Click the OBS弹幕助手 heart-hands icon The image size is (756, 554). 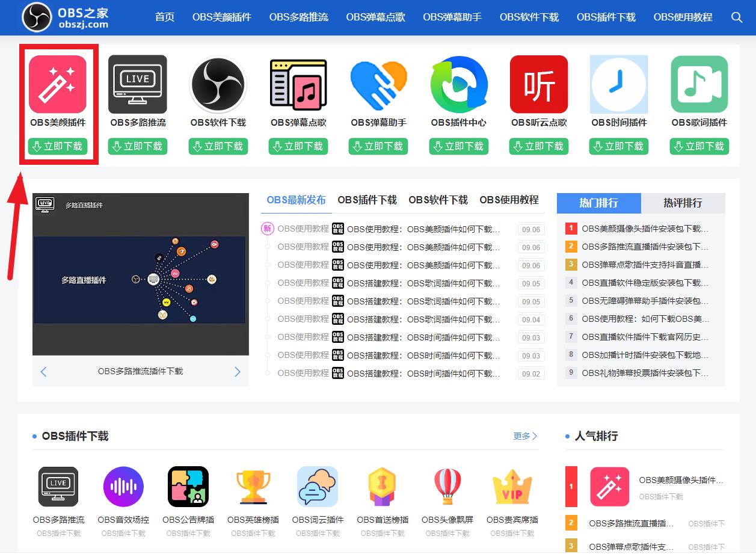pos(378,83)
